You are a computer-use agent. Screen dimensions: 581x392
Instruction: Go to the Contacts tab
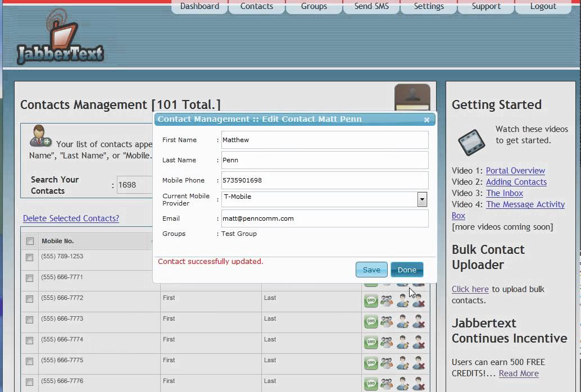pyautogui.click(x=256, y=6)
